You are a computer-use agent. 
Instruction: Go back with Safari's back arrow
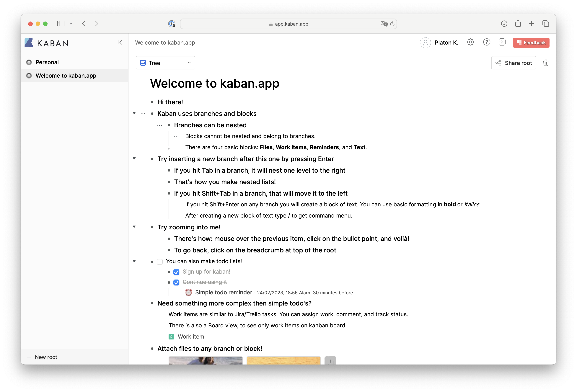(x=84, y=24)
